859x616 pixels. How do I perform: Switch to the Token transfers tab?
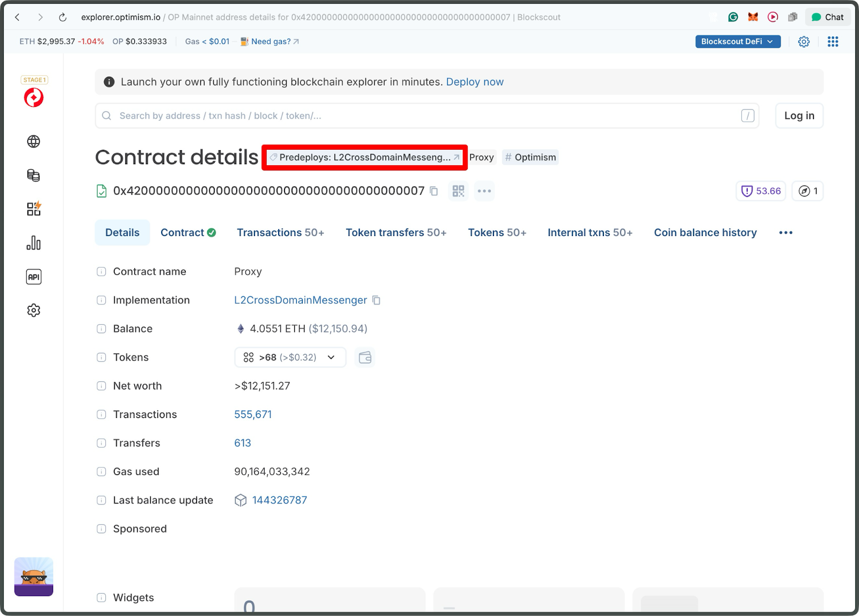[x=396, y=232]
